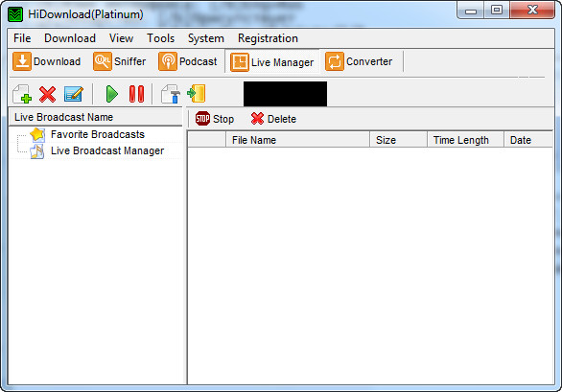Sort by File Name column
The width and height of the screenshot is (562, 392).
297,140
